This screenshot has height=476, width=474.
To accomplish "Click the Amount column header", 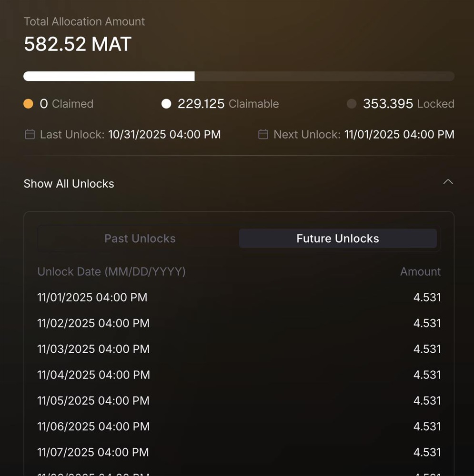I will point(420,272).
